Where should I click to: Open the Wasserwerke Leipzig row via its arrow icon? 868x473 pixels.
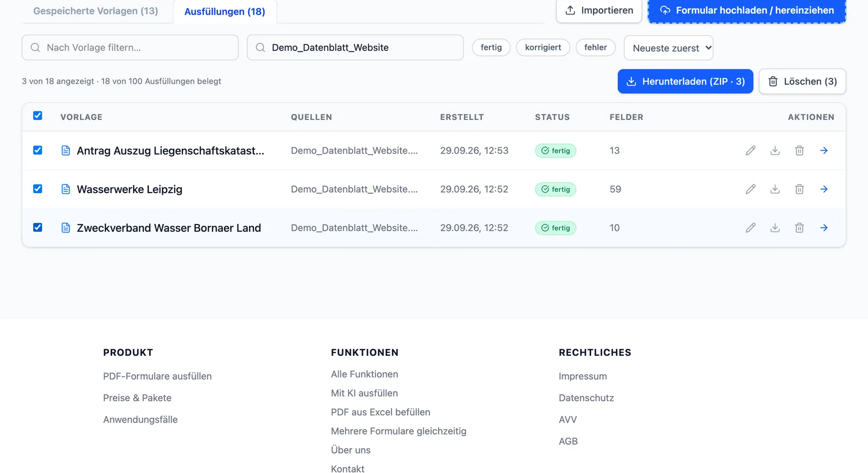tap(824, 189)
